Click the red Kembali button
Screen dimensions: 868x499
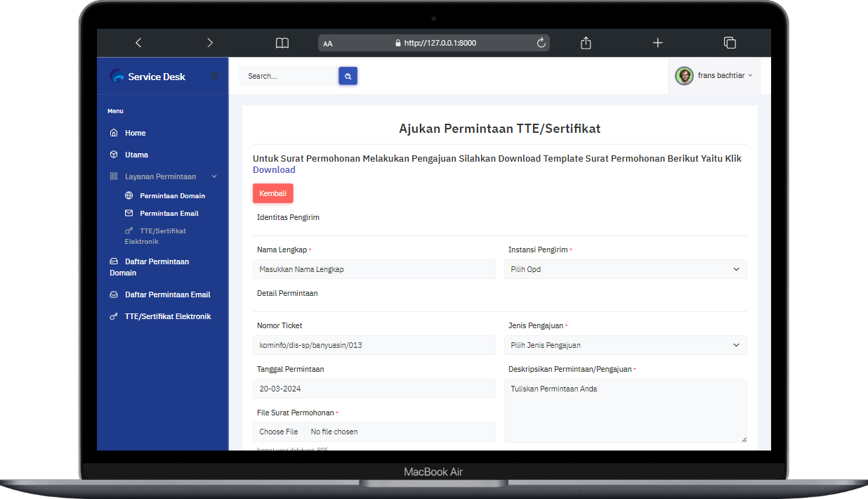[x=273, y=193]
